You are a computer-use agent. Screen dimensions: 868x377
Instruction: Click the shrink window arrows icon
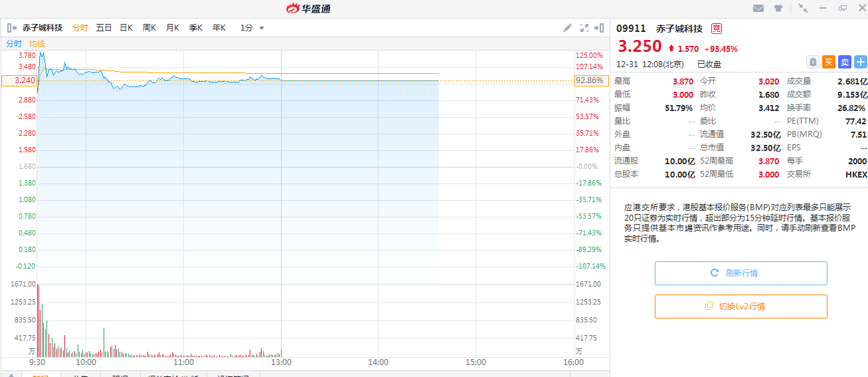[803, 8]
